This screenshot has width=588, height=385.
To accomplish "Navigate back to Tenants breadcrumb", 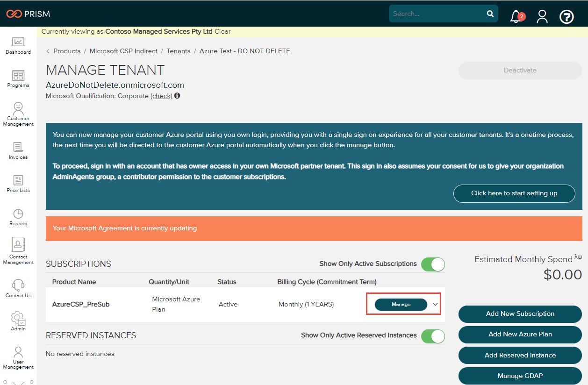I will (179, 51).
